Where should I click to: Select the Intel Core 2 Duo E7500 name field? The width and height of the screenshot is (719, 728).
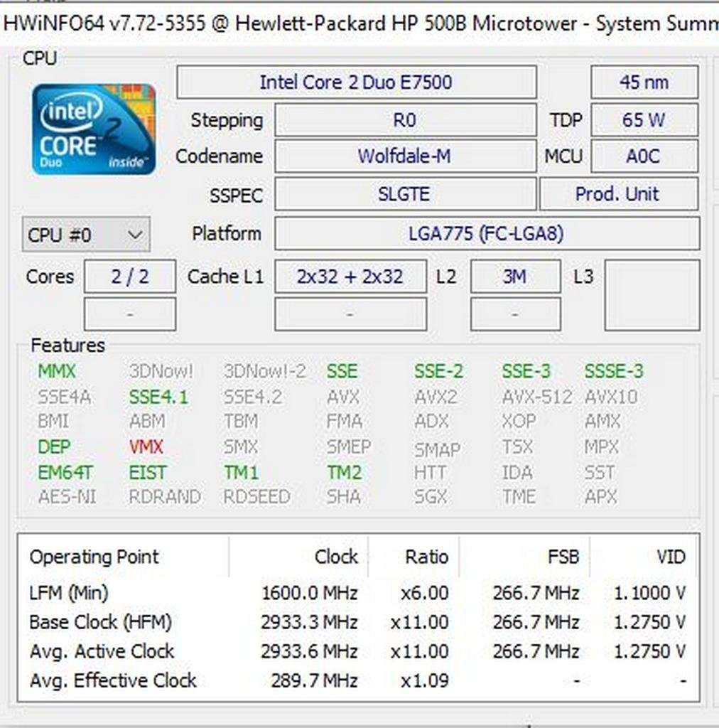pos(355,82)
